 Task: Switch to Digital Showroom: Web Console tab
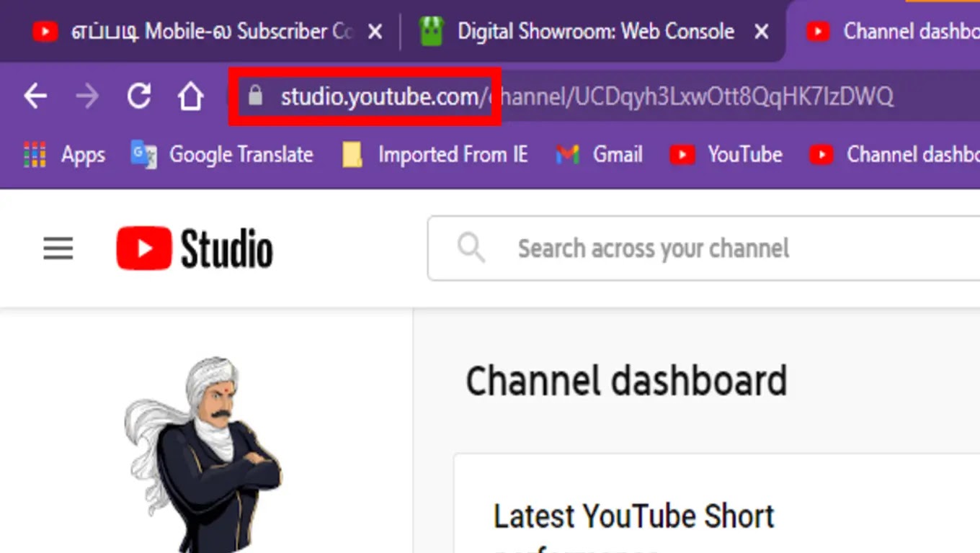pos(576,32)
